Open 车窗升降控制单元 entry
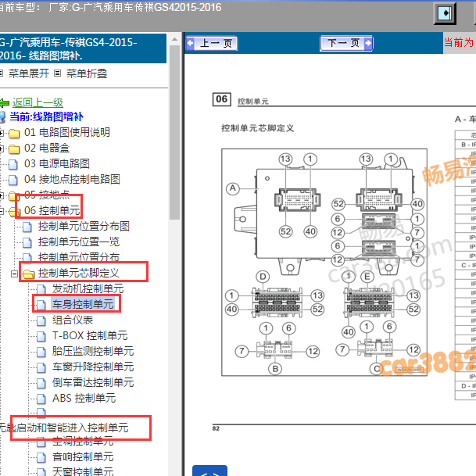The height and width of the screenshot is (476, 476). point(93,367)
